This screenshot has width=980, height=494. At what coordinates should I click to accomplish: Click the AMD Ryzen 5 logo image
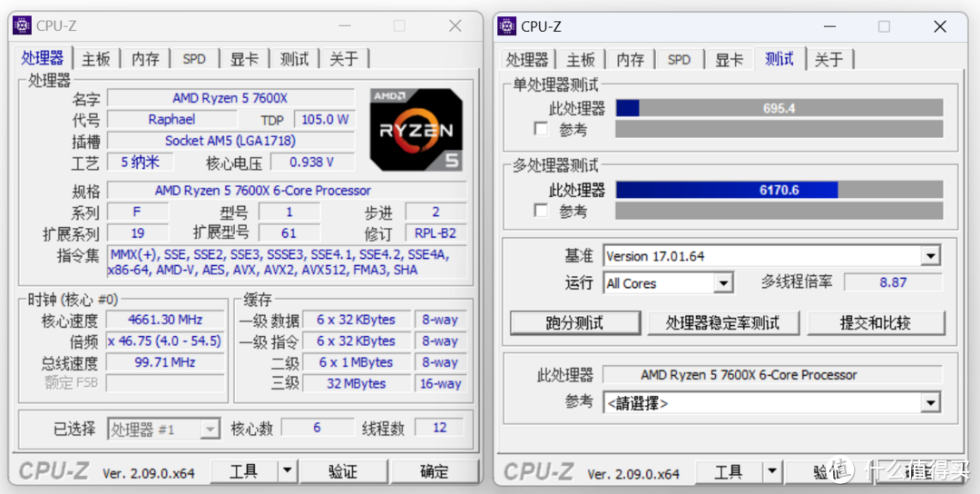(416, 130)
